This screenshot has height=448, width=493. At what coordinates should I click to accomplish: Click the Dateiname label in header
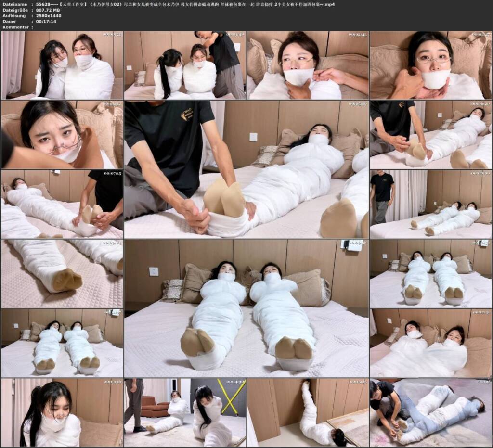click(x=12, y=4)
